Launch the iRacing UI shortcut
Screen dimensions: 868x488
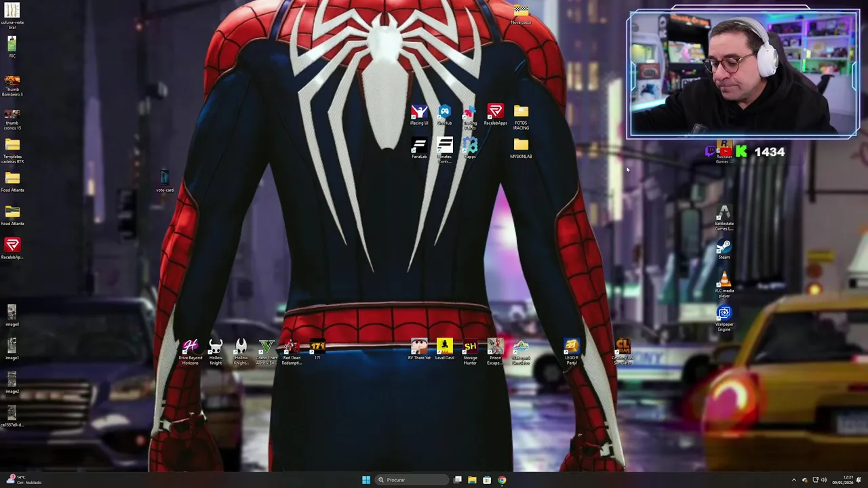click(x=419, y=115)
